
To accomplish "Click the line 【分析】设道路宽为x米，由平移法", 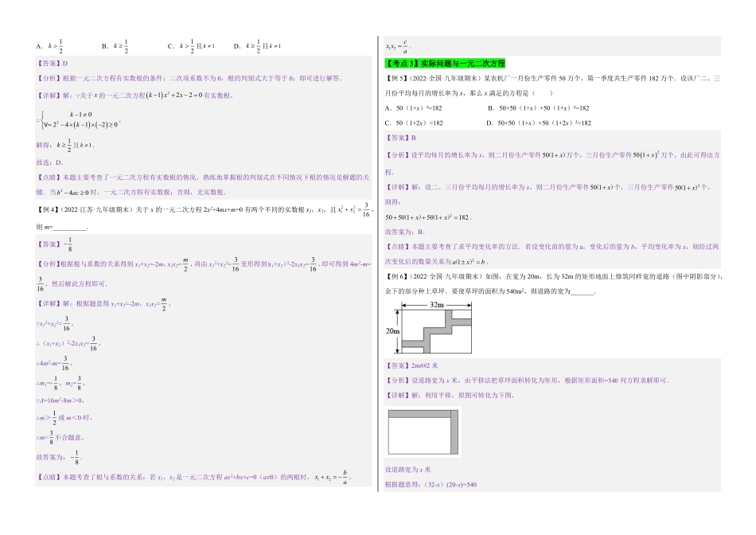I will coord(528,381).
